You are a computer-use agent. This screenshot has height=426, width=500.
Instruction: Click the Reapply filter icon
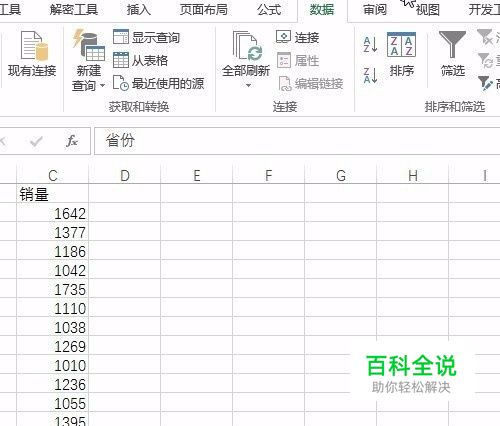[x=485, y=60]
